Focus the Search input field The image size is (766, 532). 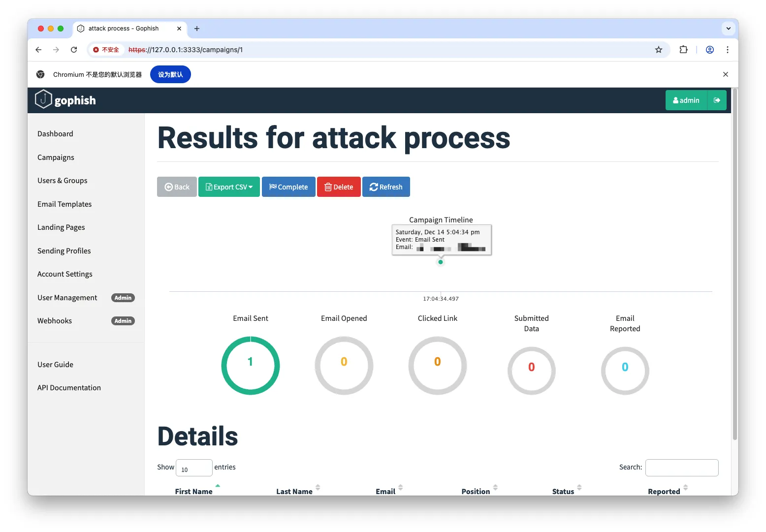[x=681, y=468]
